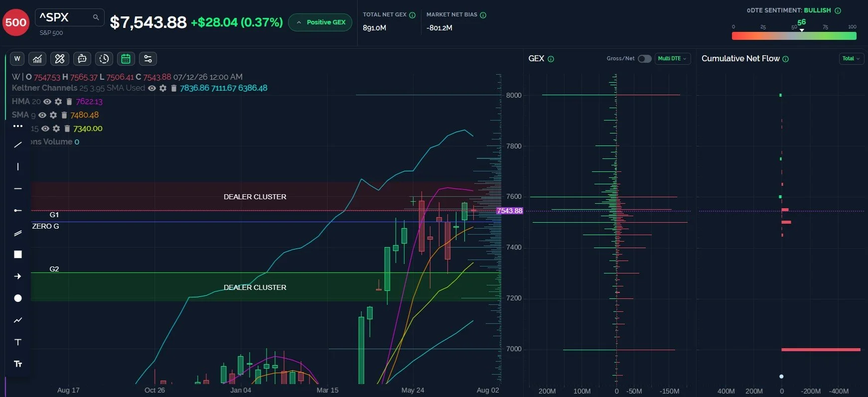Click the Market Net Bias info icon
This screenshot has height=397, width=868.
coord(483,15)
